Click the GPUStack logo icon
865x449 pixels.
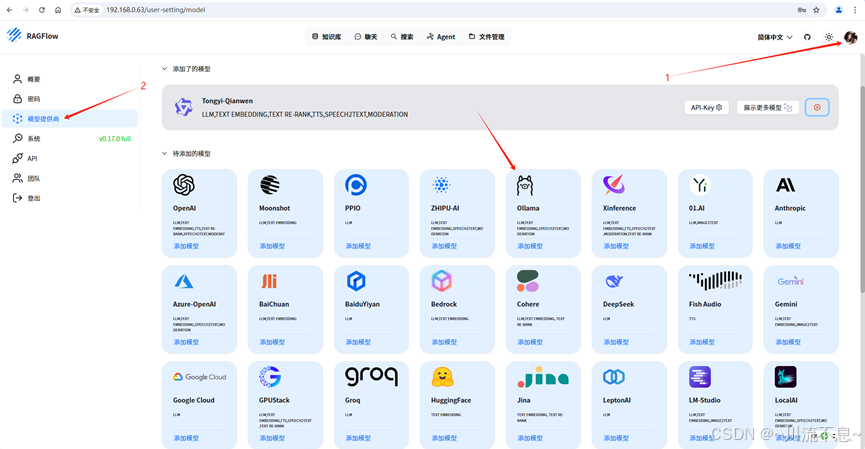click(270, 377)
